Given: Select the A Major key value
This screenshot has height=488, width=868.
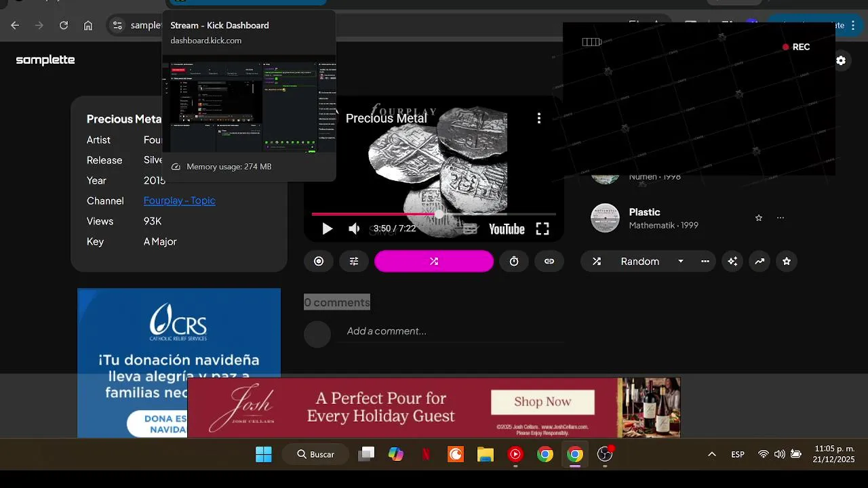Looking at the screenshot, I should 160,241.
